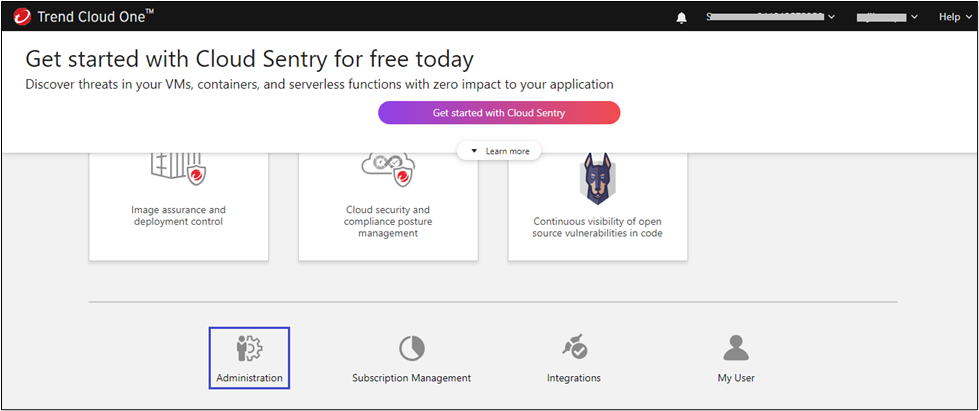979x411 pixels.
Task: Click the Subscription Management text label
Action: pyautogui.click(x=411, y=378)
